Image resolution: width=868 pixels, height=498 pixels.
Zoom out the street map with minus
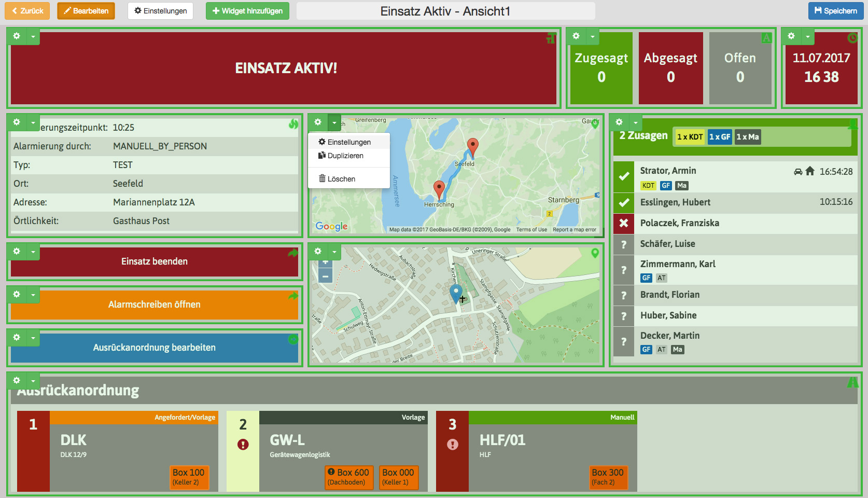click(325, 276)
